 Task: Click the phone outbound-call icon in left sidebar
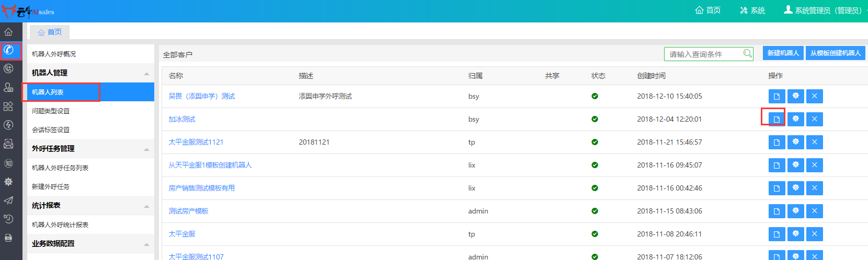coord(9,50)
